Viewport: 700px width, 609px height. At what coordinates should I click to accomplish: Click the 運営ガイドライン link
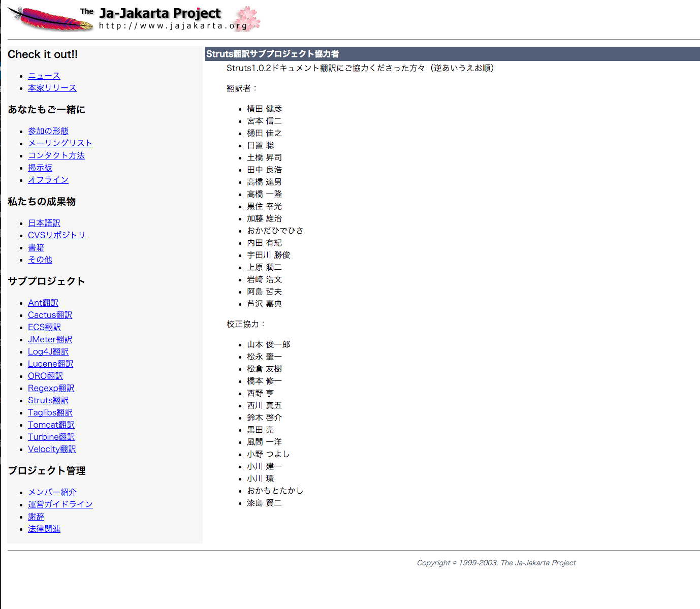(x=60, y=504)
